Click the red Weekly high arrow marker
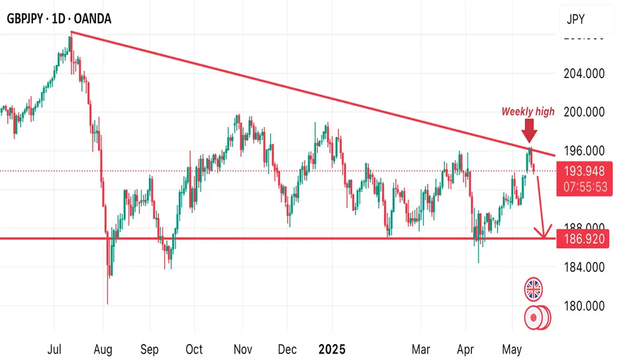 pyautogui.click(x=530, y=130)
